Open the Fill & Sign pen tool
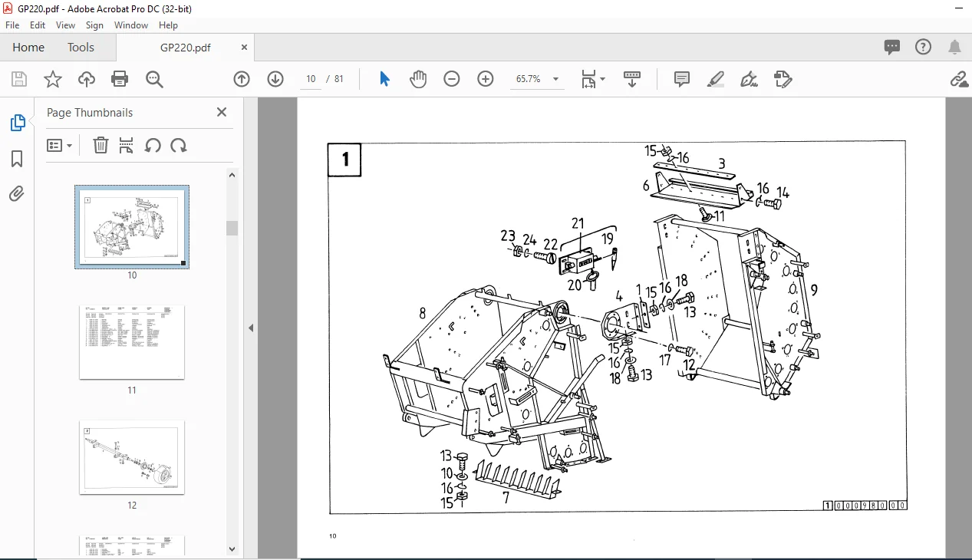The height and width of the screenshot is (560, 972). [749, 79]
